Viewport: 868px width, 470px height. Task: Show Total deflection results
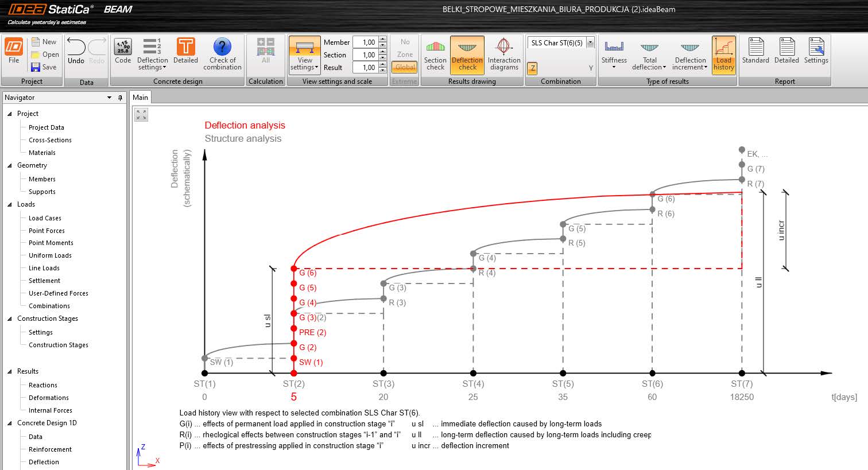coord(649,54)
